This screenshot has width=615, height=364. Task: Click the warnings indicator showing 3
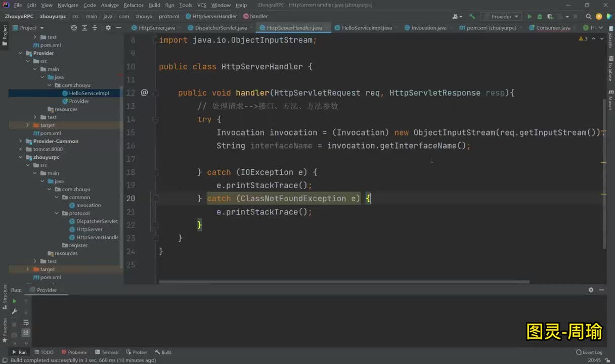583,38
